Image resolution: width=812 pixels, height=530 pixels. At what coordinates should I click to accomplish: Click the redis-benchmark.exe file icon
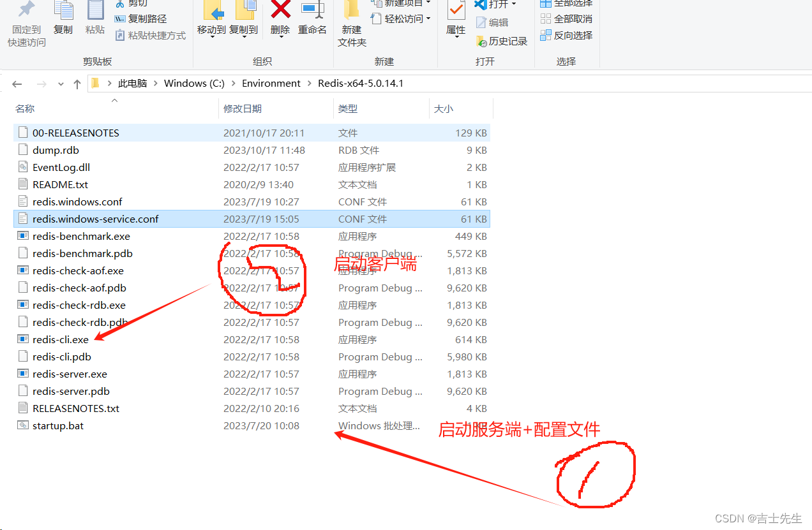coord(23,237)
